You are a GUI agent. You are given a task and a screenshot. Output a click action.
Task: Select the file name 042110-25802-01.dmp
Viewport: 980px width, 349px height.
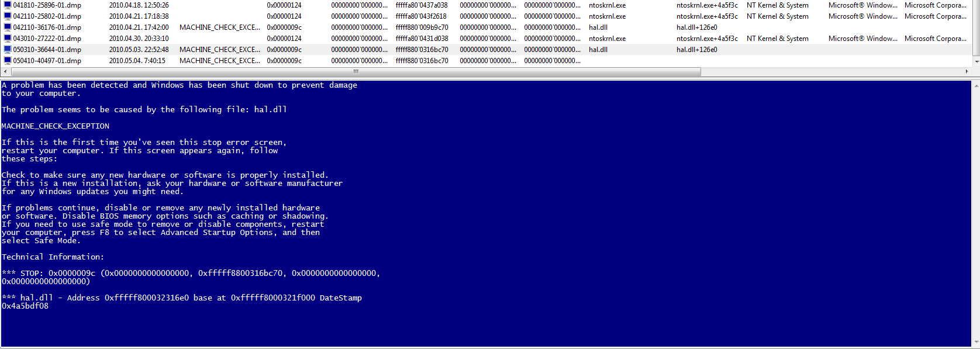click(47, 16)
